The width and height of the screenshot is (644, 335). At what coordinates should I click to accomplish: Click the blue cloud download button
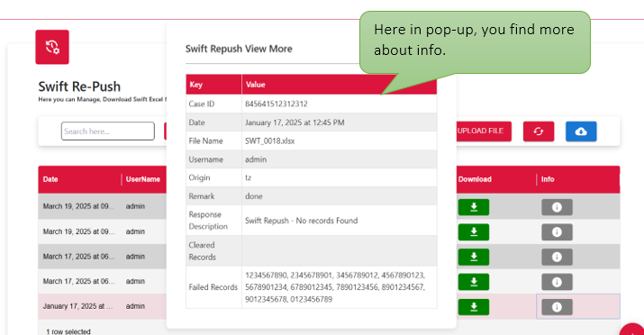click(x=581, y=131)
